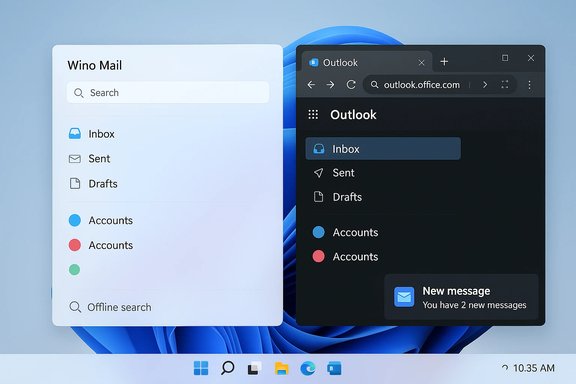Open File Explorer from taskbar
This screenshot has height=384, width=576.
[281, 368]
